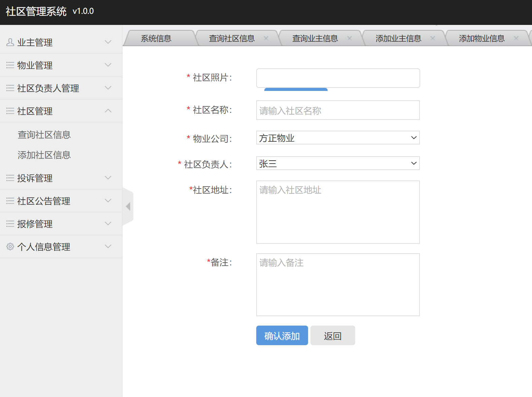The width and height of the screenshot is (532, 397).
Task: Open the 物业公司 dropdown showing 方正物业
Action: click(338, 138)
